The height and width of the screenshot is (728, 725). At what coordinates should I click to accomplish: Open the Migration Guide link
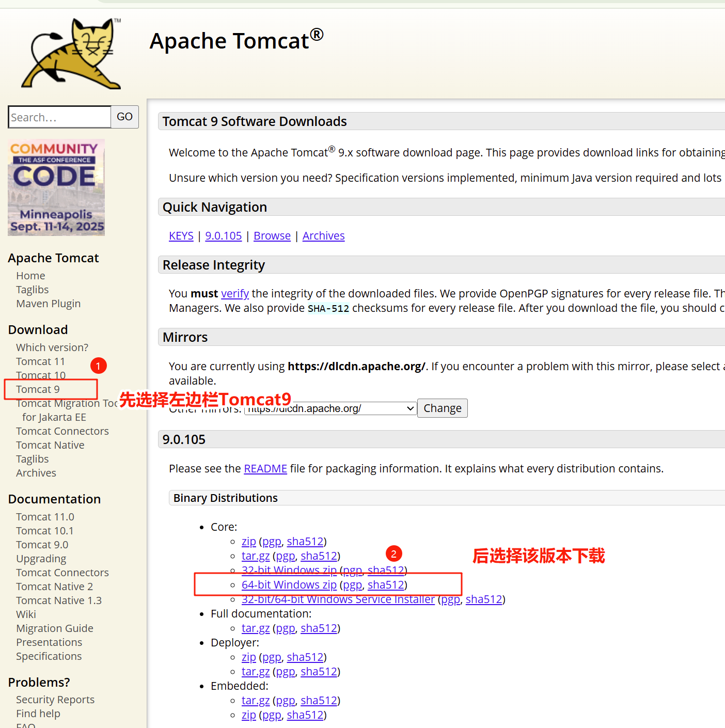point(55,628)
